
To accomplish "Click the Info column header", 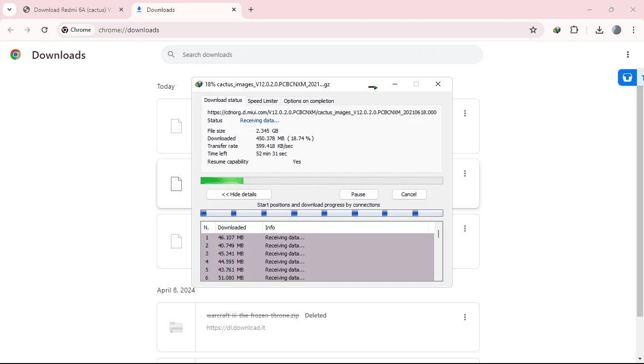I will 345,227.
